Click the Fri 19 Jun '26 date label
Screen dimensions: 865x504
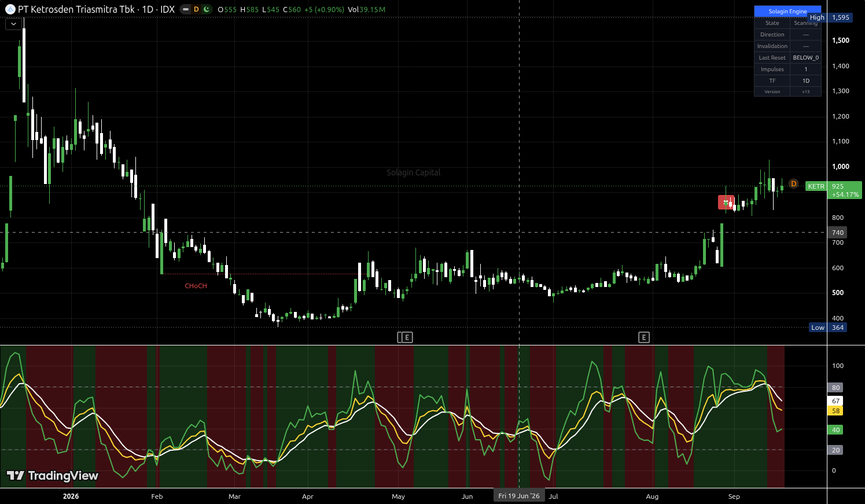[x=519, y=496]
